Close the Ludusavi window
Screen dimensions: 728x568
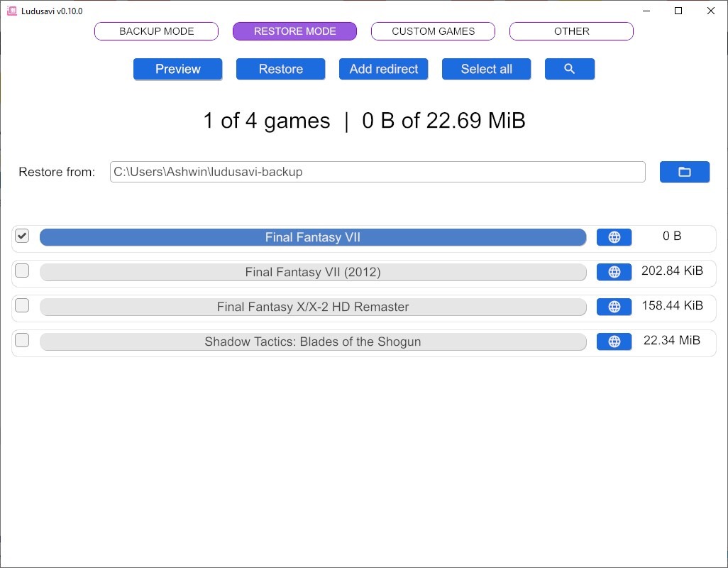[x=711, y=11]
